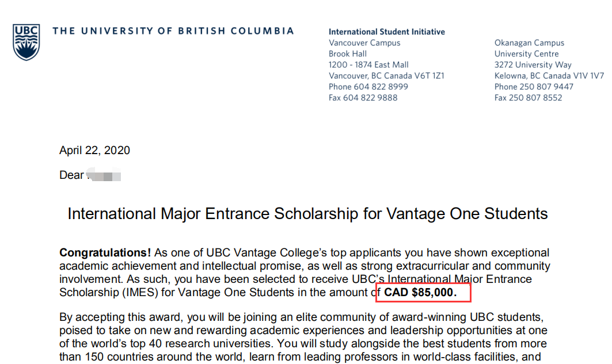Viewport: 612px width, 364px height.
Task: Click the Brook Hall line
Action: click(347, 54)
